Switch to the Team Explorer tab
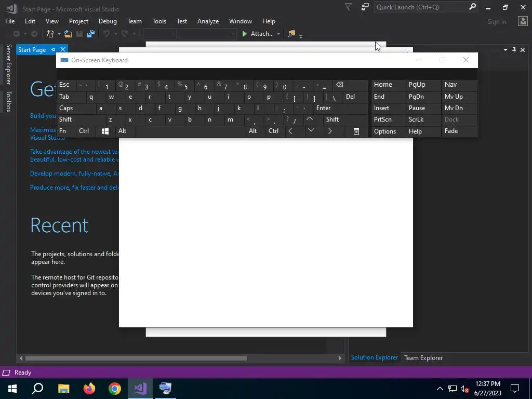 (x=423, y=357)
